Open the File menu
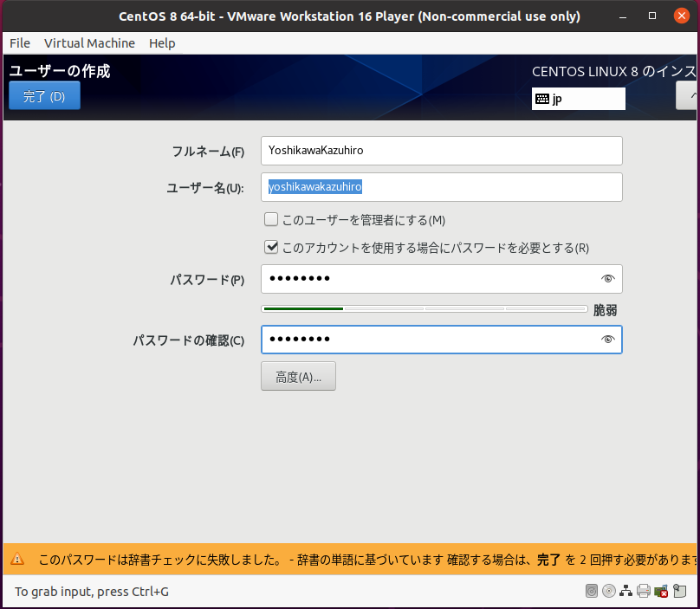Screen dimensions: 700x609 point(19,43)
